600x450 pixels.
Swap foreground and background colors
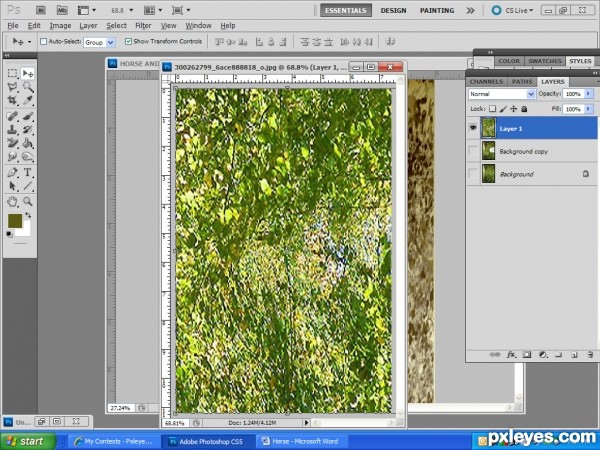point(28,215)
